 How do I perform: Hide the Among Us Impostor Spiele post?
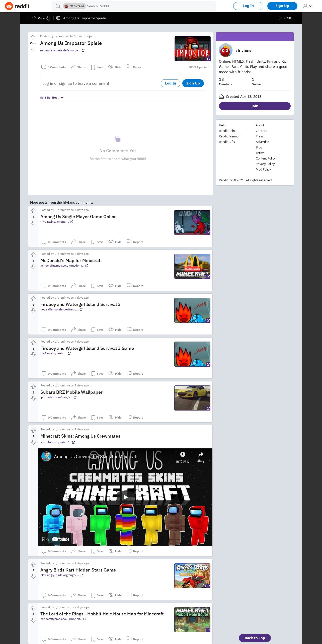point(115,67)
